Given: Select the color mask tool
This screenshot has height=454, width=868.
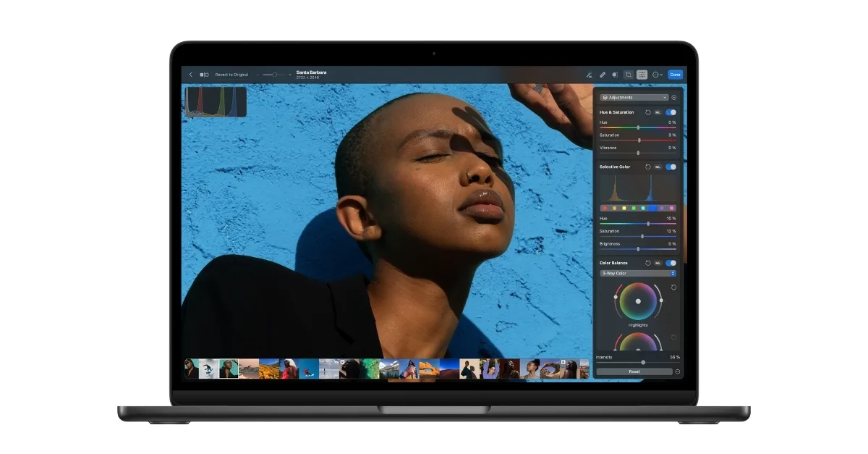Looking at the screenshot, I should click(x=615, y=75).
